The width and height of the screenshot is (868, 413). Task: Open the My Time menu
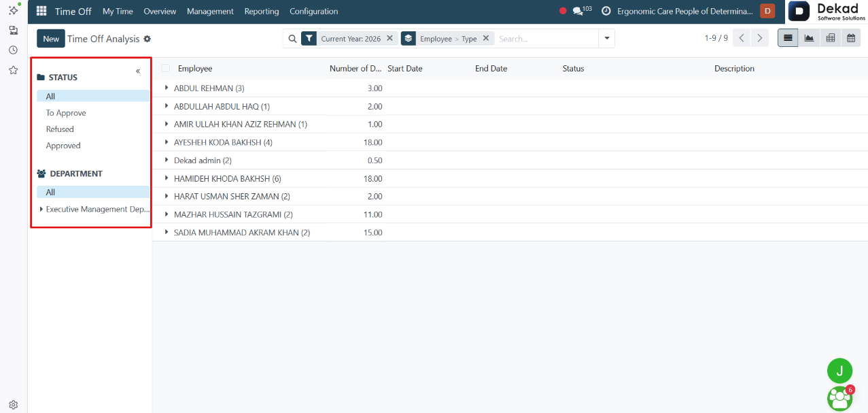coord(118,11)
